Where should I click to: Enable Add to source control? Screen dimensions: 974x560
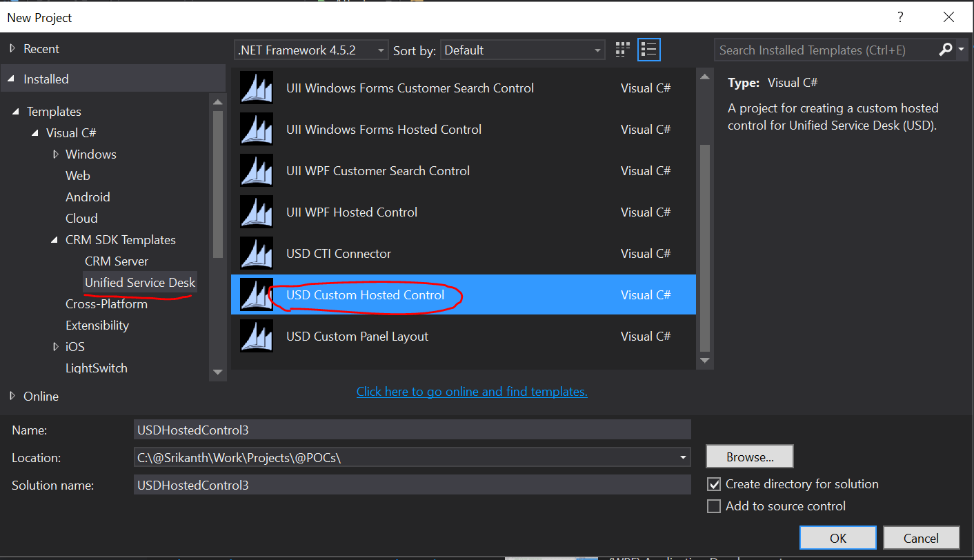[x=714, y=506]
